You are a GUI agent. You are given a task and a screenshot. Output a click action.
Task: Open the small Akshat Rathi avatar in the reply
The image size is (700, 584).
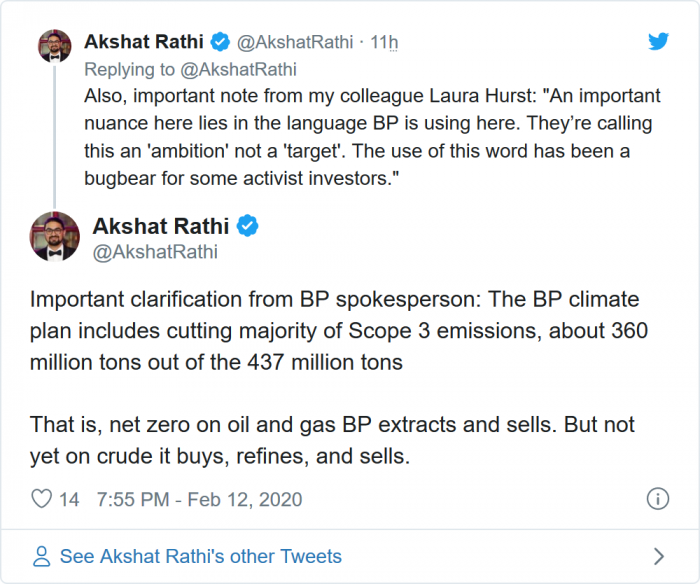tap(53, 46)
